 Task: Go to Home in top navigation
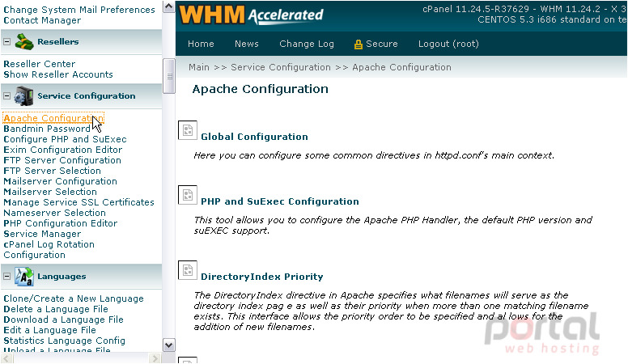coord(201,44)
